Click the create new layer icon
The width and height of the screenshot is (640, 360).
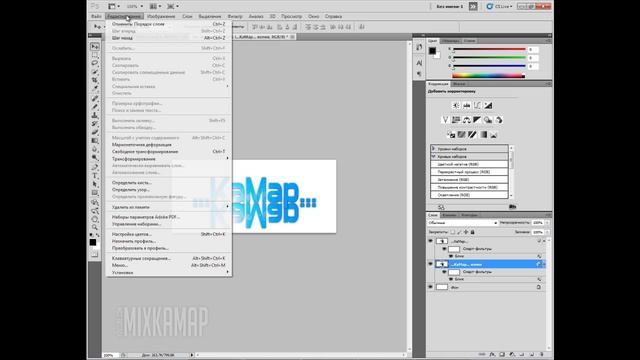pos(532,355)
